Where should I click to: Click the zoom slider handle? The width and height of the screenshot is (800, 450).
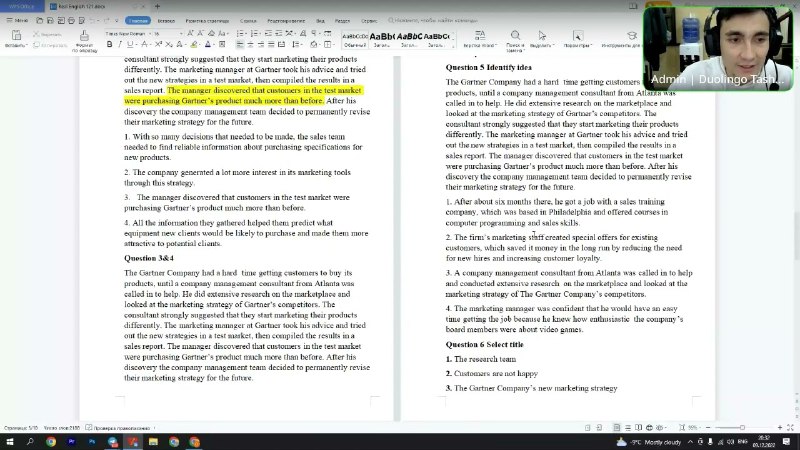(742, 428)
